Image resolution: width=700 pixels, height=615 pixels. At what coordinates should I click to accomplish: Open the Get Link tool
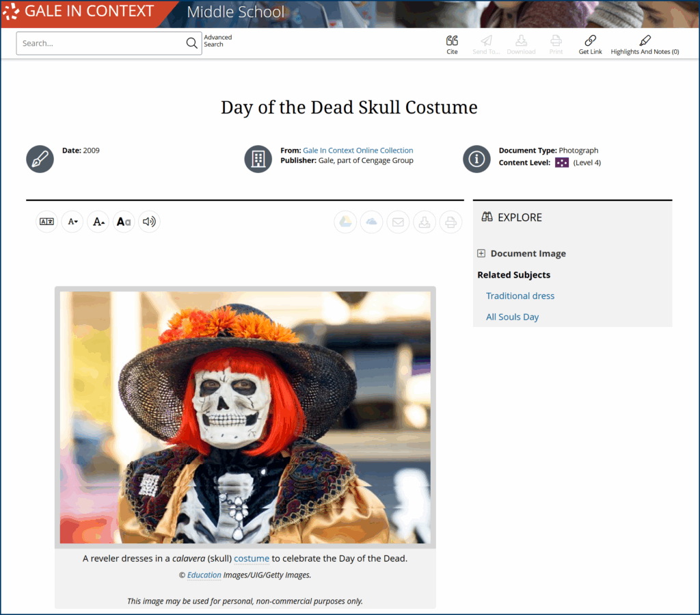pos(590,41)
